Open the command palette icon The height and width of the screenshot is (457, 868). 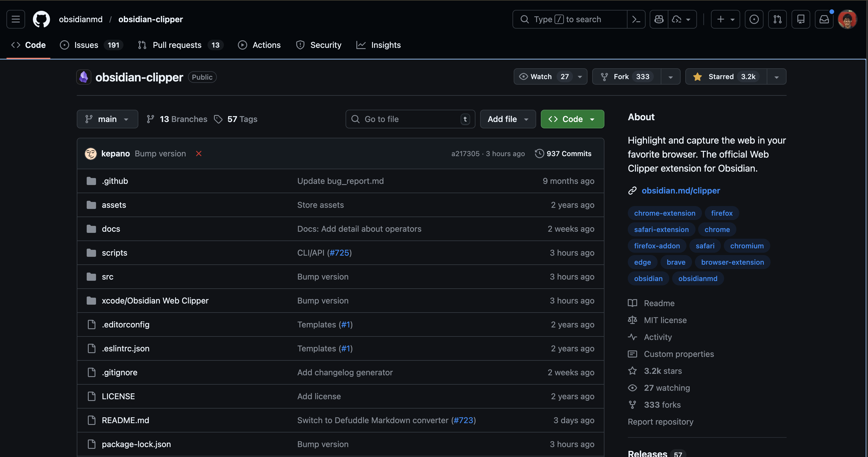(x=636, y=19)
